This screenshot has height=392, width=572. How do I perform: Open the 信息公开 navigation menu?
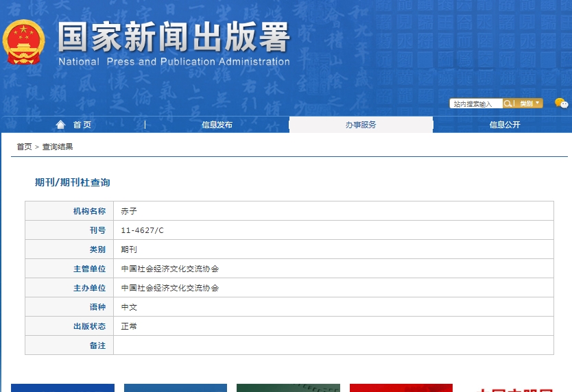(504, 125)
